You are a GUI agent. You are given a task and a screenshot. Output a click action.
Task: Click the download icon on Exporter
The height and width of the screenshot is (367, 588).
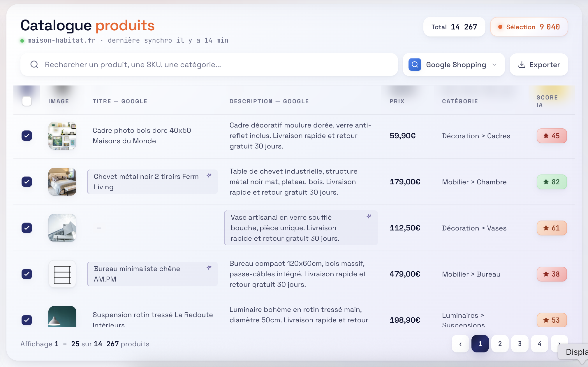[522, 65]
